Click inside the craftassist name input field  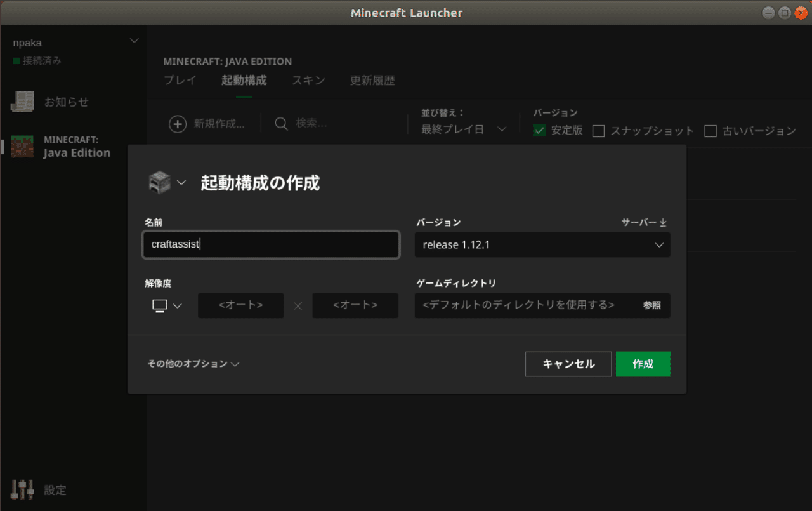[271, 244]
